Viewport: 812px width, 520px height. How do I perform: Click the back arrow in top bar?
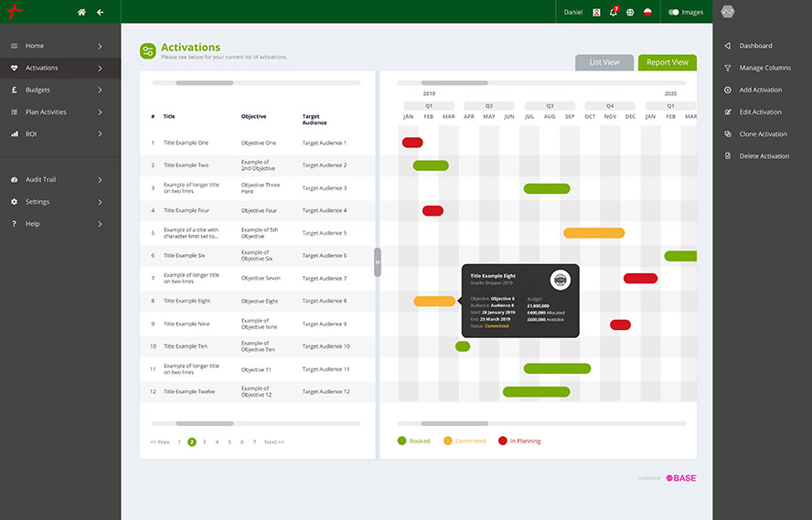tap(100, 12)
